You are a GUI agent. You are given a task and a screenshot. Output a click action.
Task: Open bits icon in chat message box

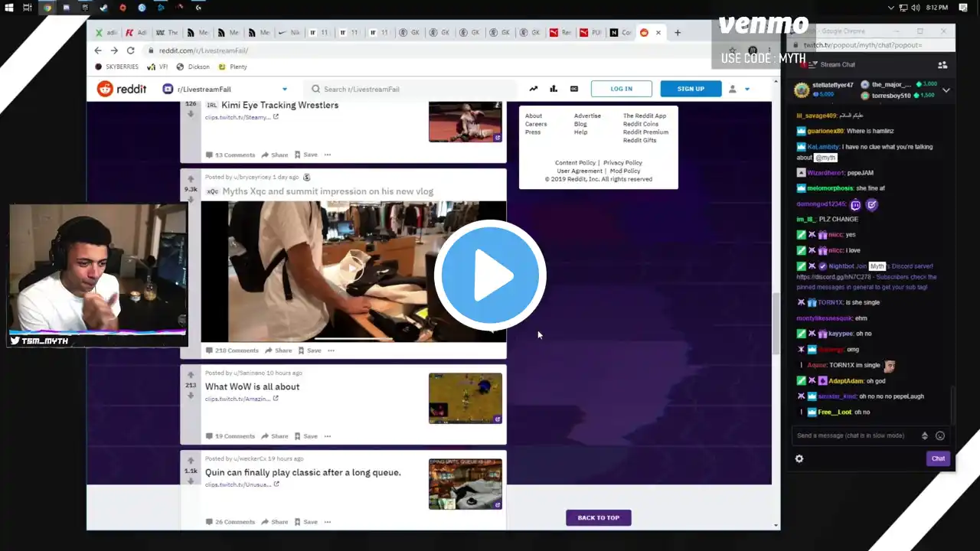tap(925, 435)
